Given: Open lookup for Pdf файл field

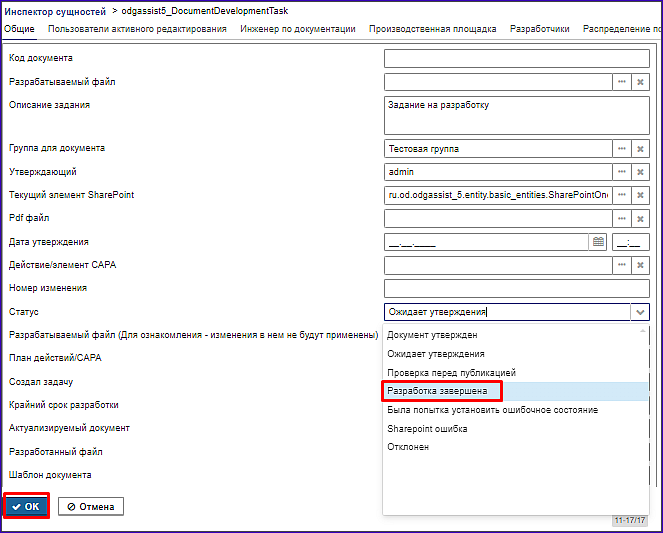Looking at the screenshot, I should [x=622, y=219].
